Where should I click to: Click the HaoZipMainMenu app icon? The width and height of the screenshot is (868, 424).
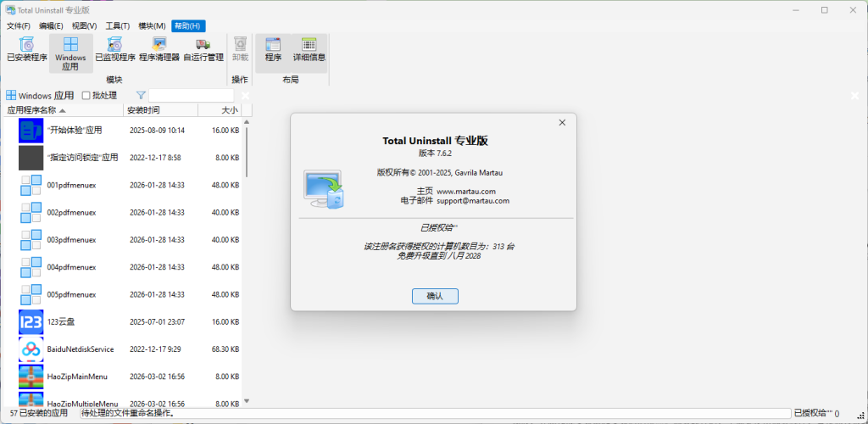tap(31, 377)
